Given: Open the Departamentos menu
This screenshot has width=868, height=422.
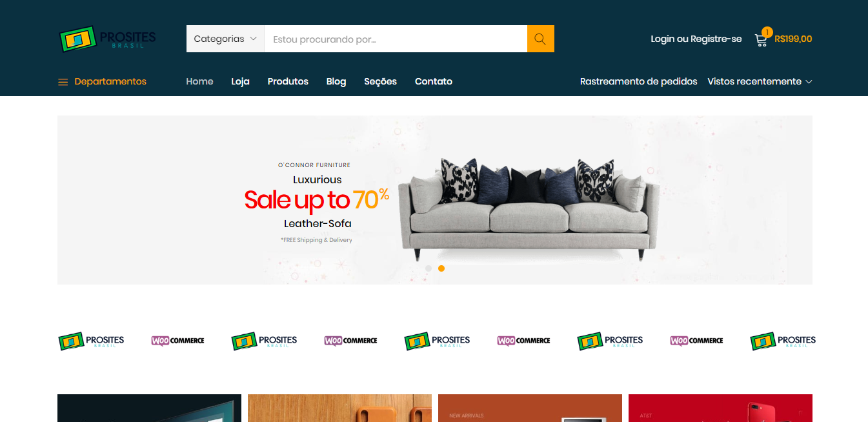Looking at the screenshot, I should [102, 81].
